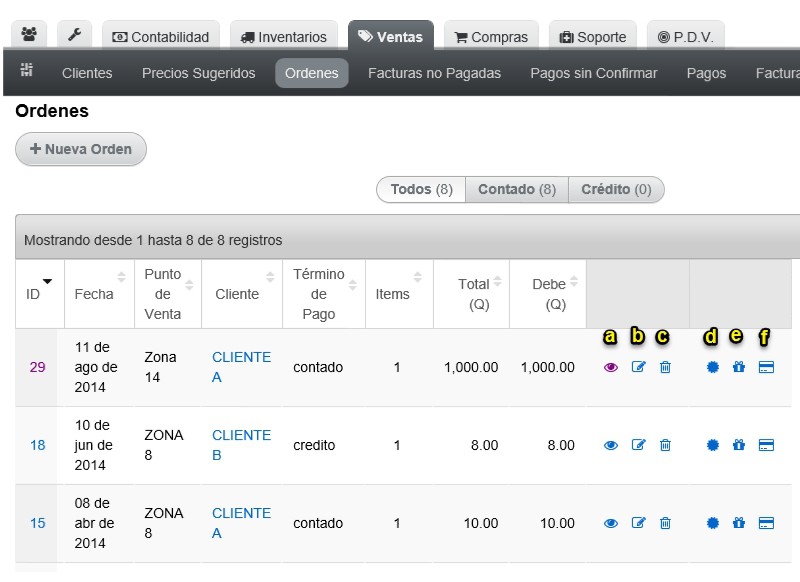
Task: Open the Soporte tab
Action: point(593,37)
